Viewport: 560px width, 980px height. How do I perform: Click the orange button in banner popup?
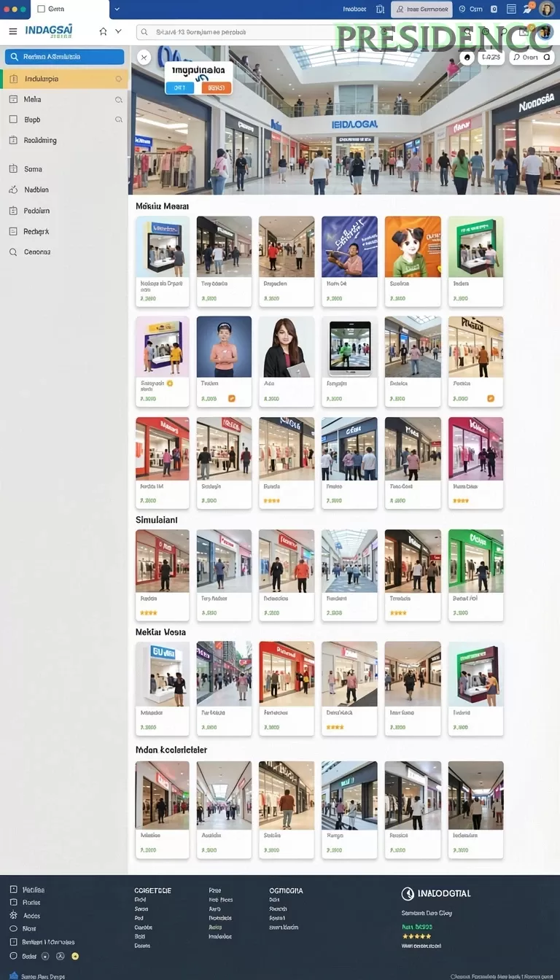pos(216,87)
